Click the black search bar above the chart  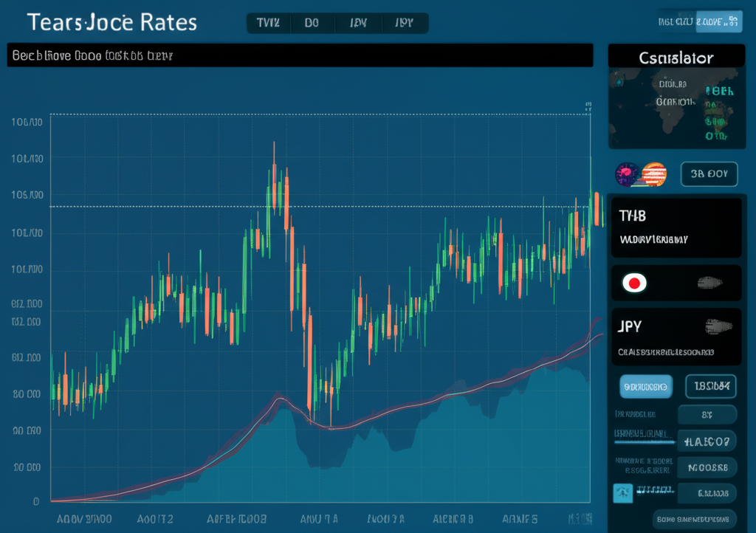coord(300,55)
